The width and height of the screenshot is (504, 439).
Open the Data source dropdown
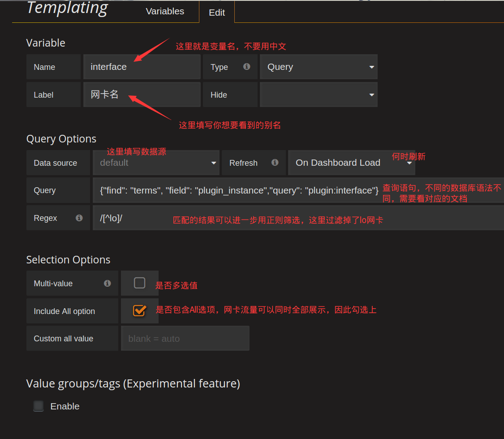[156, 163]
